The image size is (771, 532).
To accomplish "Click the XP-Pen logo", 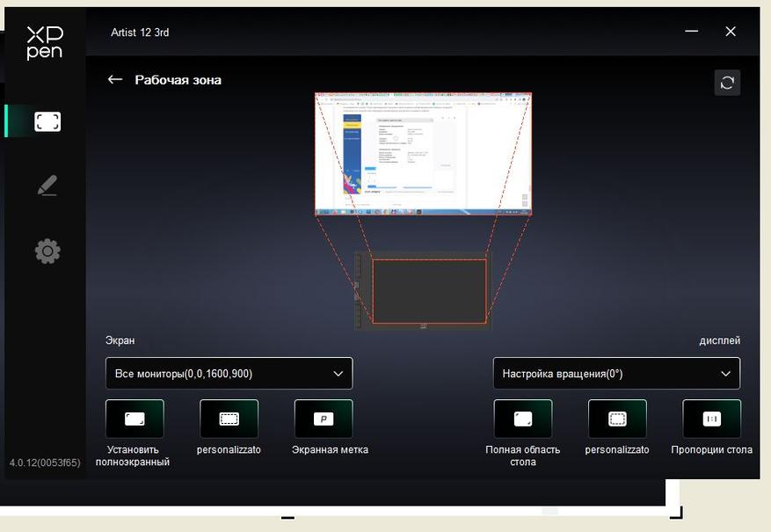I will pyautogui.click(x=44, y=43).
